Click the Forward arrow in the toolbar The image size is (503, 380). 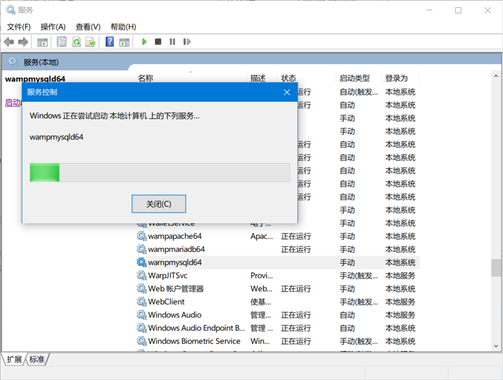tap(23, 42)
